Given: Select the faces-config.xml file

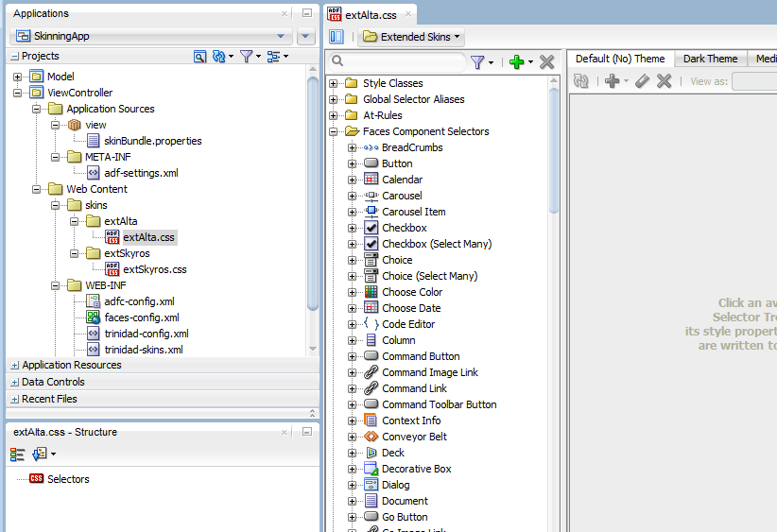Looking at the screenshot, I should tap(142, 317).
